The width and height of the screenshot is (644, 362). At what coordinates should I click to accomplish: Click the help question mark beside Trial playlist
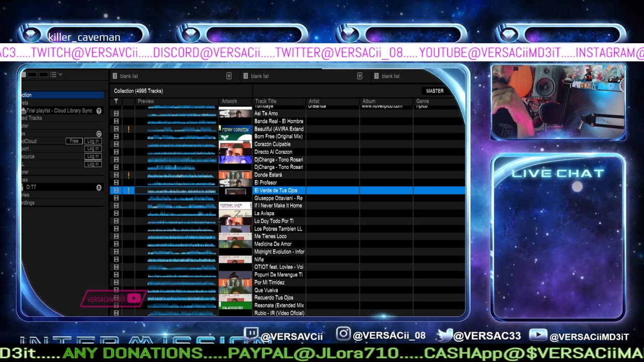click(99, 111)
